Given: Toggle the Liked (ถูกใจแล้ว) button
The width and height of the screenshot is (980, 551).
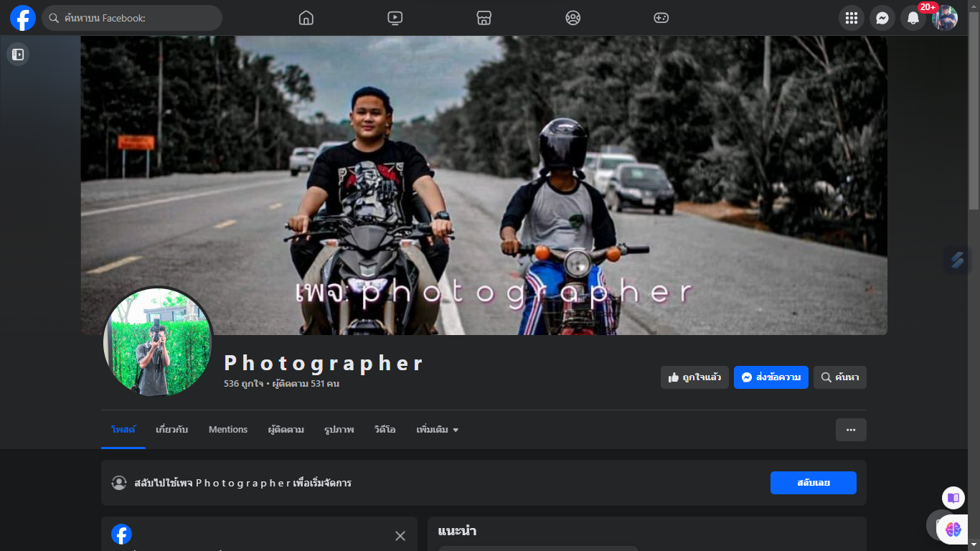Looking at the screenshot, I should pos(694,377).
